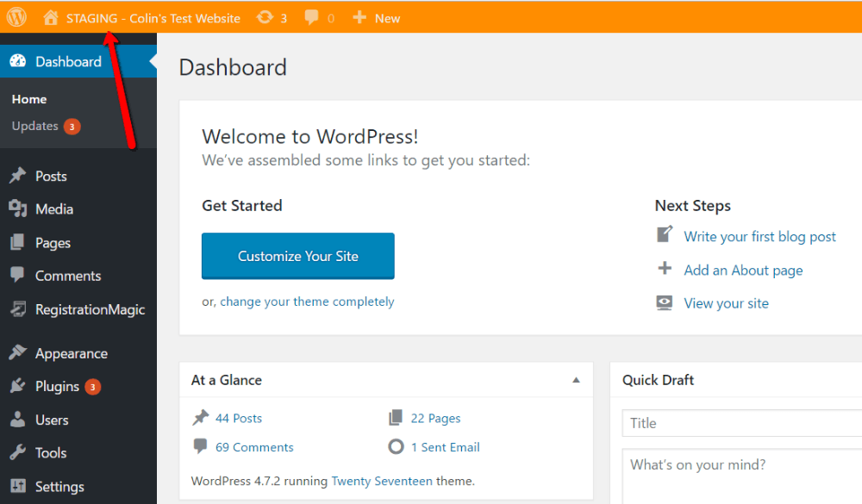Open Media library from sidebar
Viewport: 862px width, 504px height.
[x=53, y=209]
